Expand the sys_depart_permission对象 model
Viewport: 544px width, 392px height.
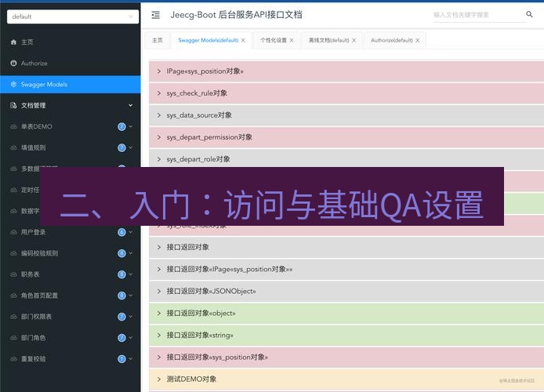[x=346, y=137]
